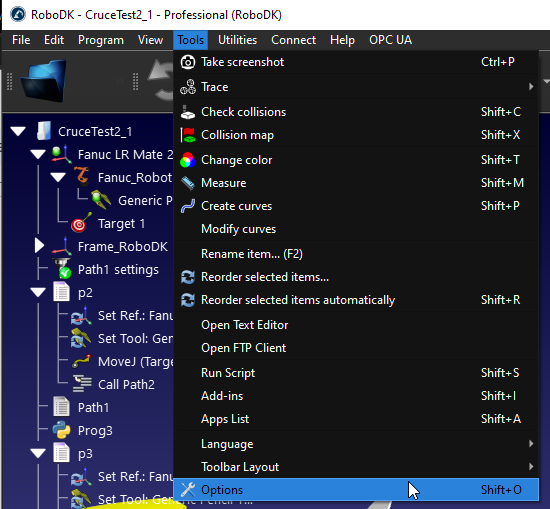Click the Create curves icon
Image resolution: width=550 pixels, height=509 pixels.
tap(188, 206)
